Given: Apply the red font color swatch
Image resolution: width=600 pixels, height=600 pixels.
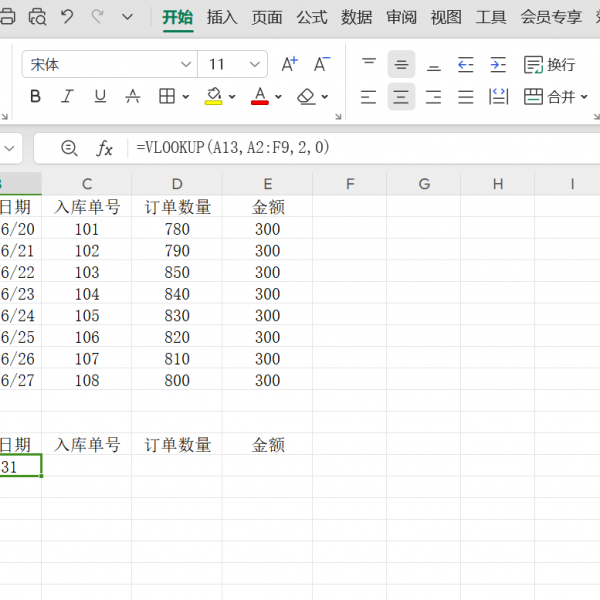Looking at the screenshot, I should (260, 97).
